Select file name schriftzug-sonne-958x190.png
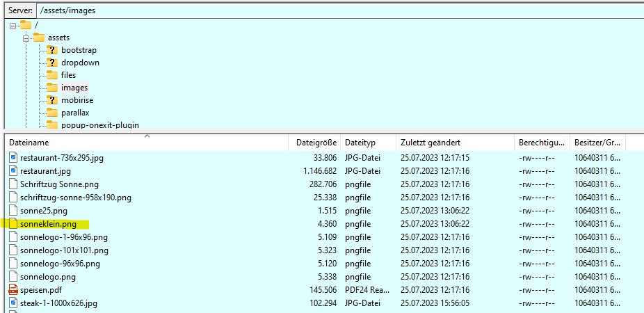Viewport: 644px width, 313px height. point(76,198)
